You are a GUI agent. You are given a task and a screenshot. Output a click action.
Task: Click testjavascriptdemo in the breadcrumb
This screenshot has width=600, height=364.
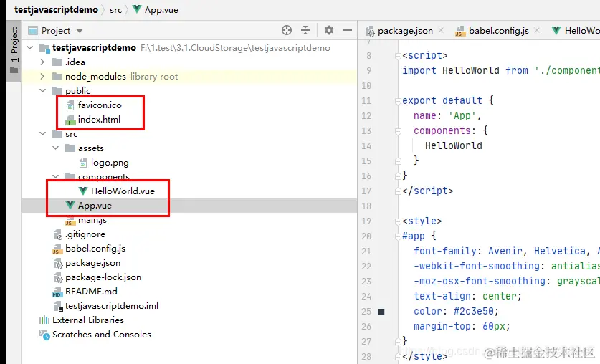(56, 9)
